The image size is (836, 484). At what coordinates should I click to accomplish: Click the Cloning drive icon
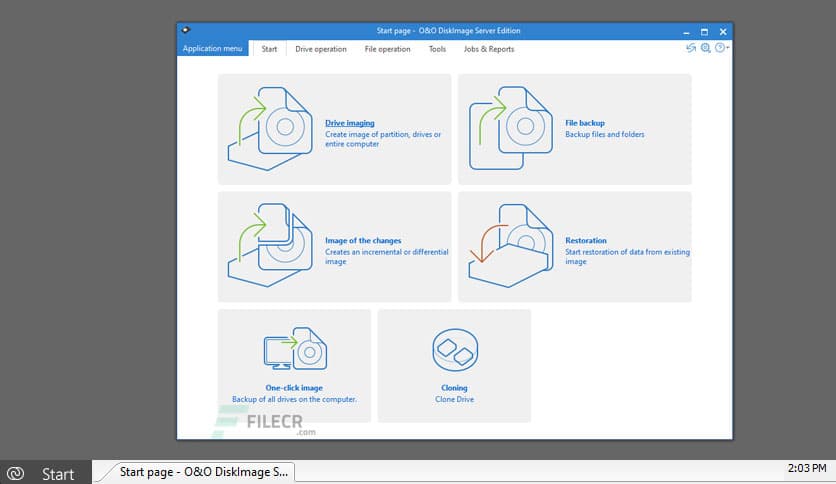[453, 351]
